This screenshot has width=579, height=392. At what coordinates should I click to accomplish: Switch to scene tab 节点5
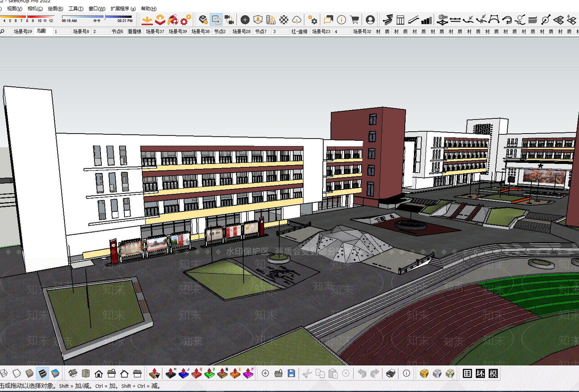point(117,31)
